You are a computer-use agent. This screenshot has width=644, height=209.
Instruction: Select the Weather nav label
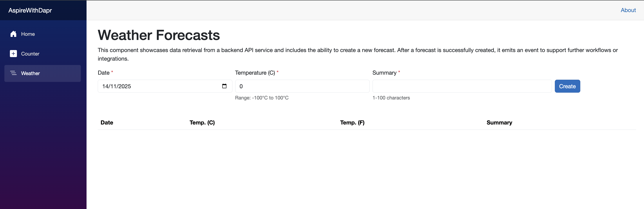30,73
